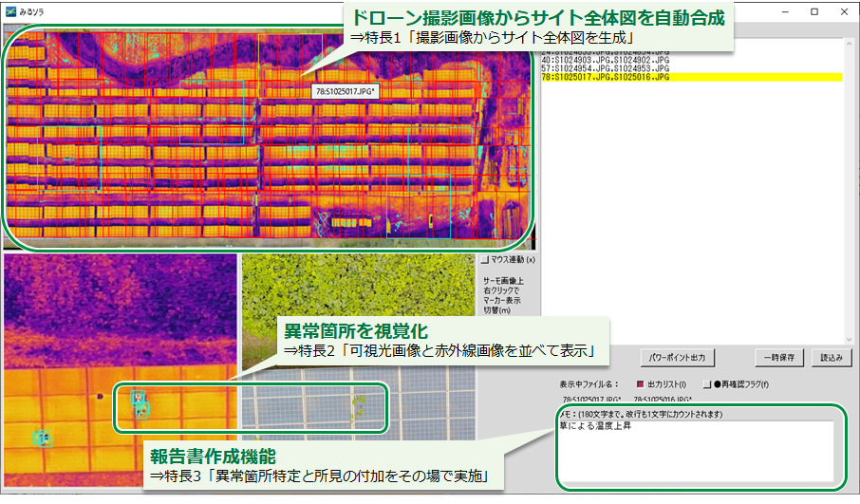Click the 読込み button
Screen dimensions: 860x504
tap(832, 358)
